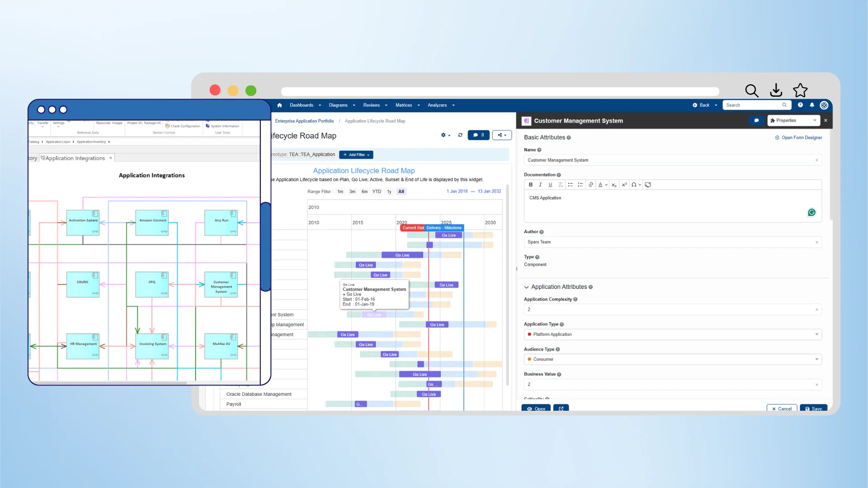This screenshot has width=868, height=488.
Task: Click the notification bell in the top bar
Action: pyautogui.click(x=812, y=105)
